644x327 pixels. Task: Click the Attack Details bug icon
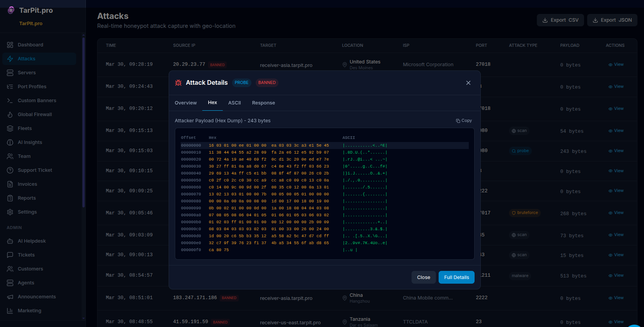pos(178,83)
